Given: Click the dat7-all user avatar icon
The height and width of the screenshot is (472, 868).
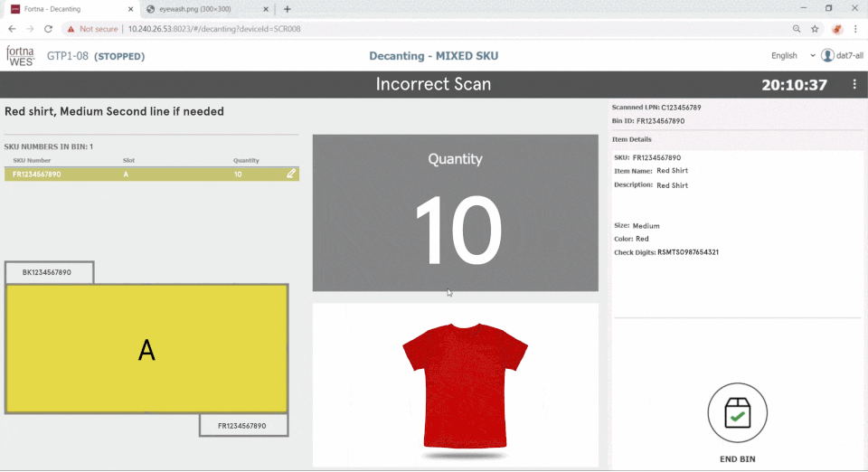Looking at the screenshot, I should point(827,56).
